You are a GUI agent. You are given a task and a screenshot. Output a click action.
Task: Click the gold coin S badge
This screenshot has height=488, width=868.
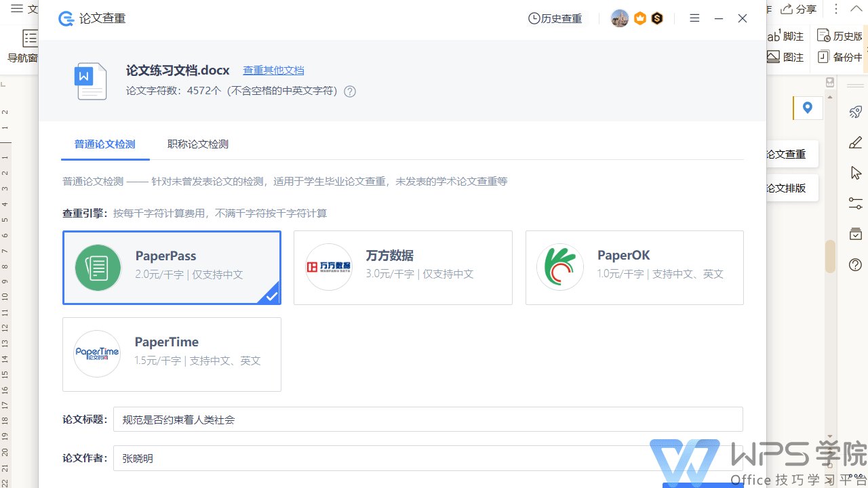656,18
